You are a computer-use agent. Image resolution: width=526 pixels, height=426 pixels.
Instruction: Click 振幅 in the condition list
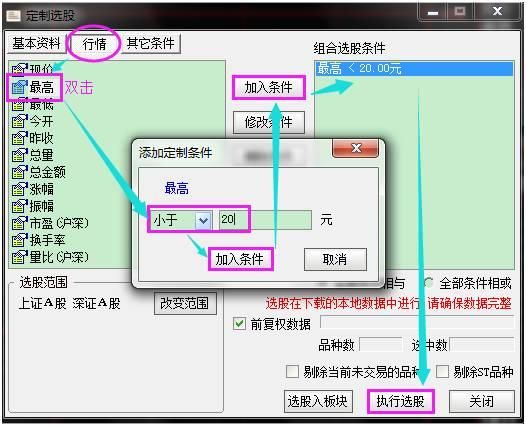[41, 206]
